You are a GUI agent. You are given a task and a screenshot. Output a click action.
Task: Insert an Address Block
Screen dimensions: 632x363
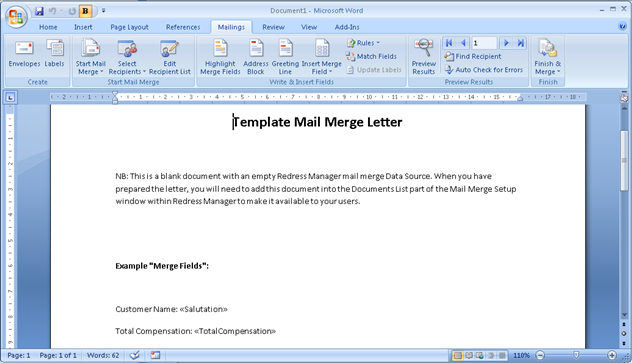tap(256, 57)
